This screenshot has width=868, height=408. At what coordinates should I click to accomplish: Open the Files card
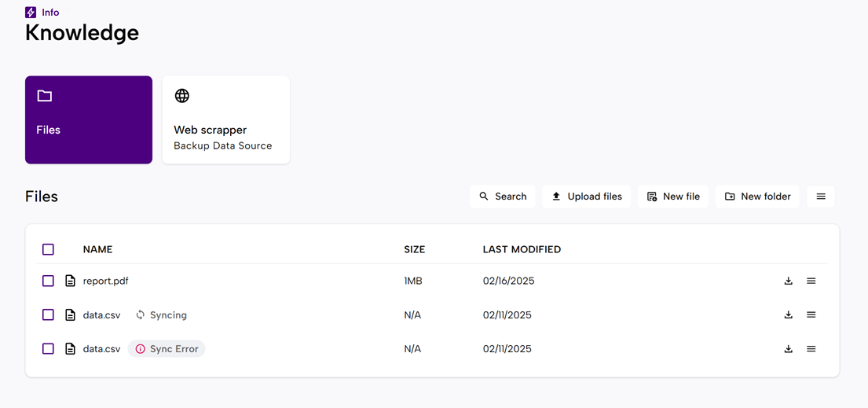click(x=89, y=119)
